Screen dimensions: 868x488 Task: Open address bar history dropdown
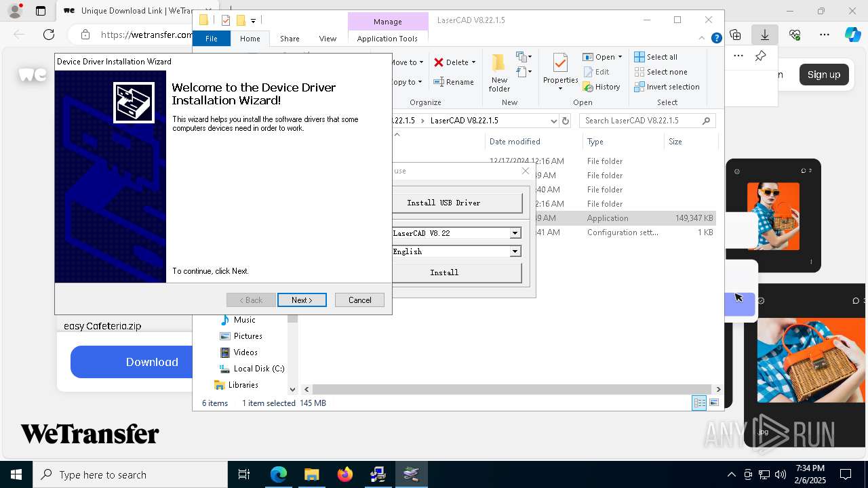pyautogui.click(x=553, y=121)
